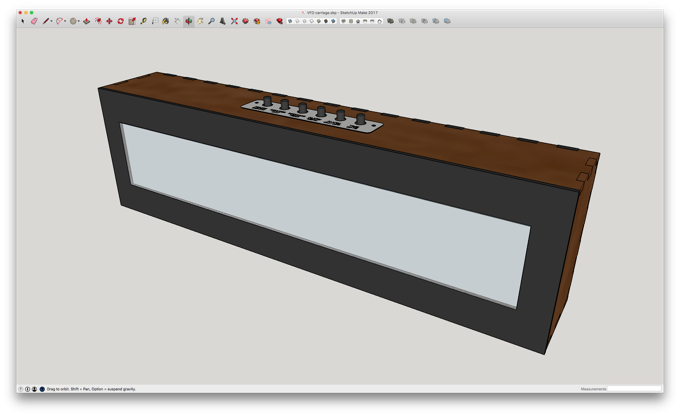Click the Measurements input box

[634, 389]
